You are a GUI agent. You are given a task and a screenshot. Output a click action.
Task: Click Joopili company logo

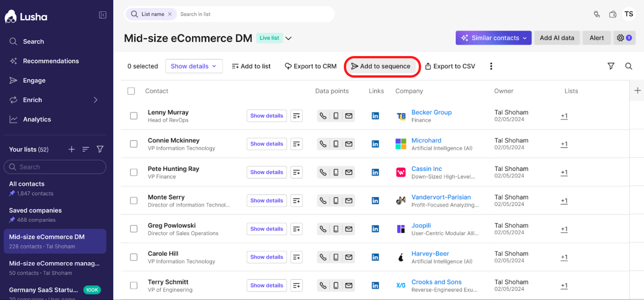pos(401,229)
